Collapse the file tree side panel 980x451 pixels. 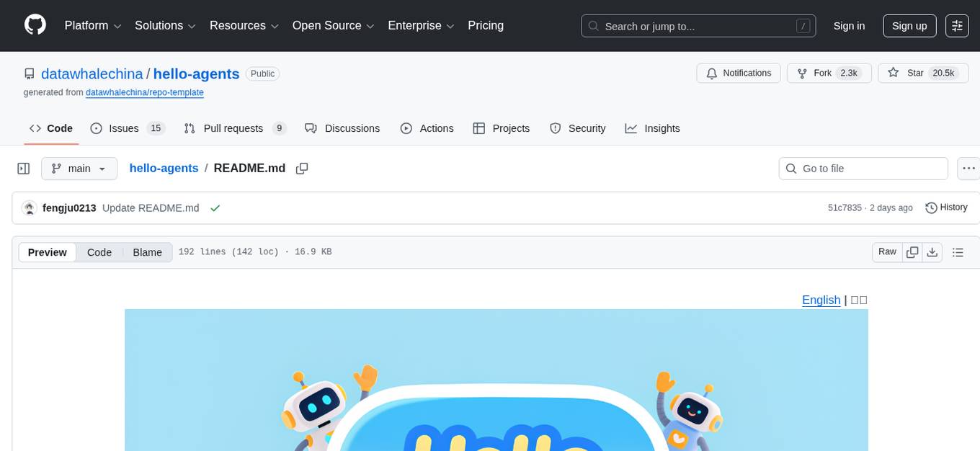[x=24, y=169]
